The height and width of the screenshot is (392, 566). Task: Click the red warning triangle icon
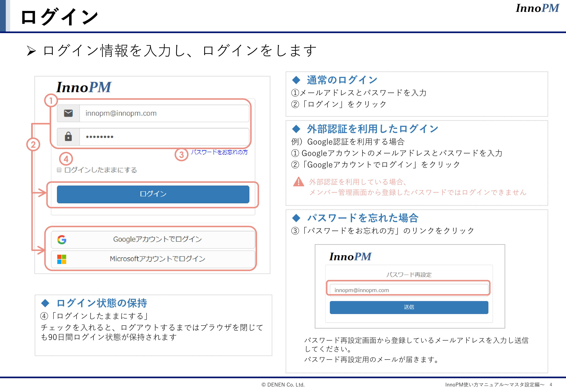pyautogui.click(x=298, y=182)
